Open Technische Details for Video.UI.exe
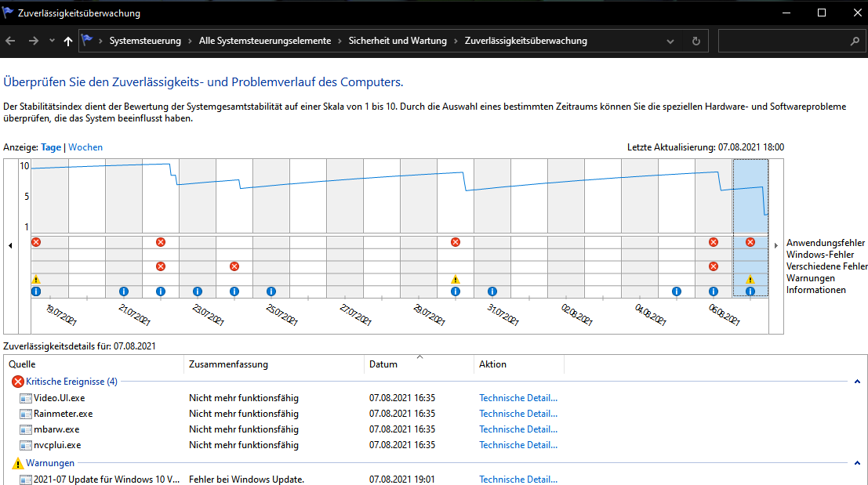This screenshot has height=485, width=868. click(x=518, y=398)
